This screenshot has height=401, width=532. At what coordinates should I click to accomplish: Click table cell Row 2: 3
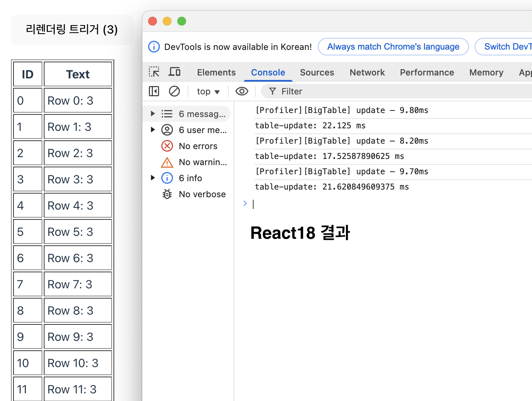[78, 153]
